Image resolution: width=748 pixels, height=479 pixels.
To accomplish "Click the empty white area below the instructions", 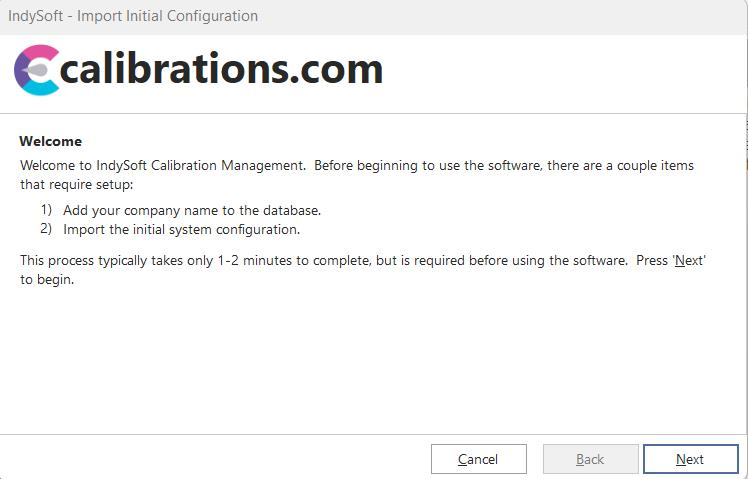I will pos(370,360).
